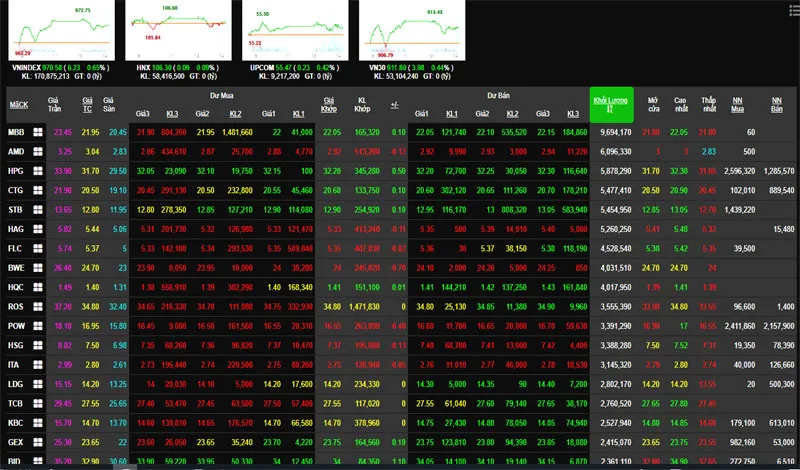This screenshot has height=470, width=800.
Task: Select the ROS ticker symbol
Action: tap(15, 307)
